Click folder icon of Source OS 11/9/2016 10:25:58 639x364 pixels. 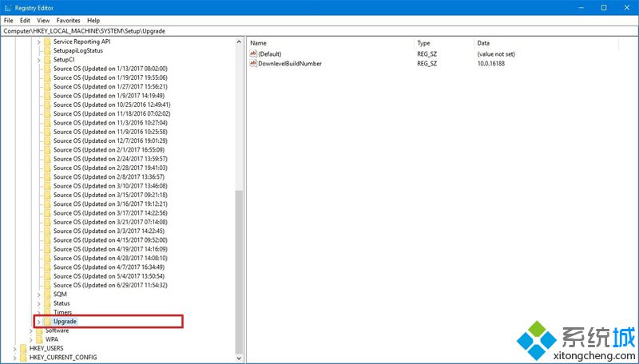tap(47, 132)
